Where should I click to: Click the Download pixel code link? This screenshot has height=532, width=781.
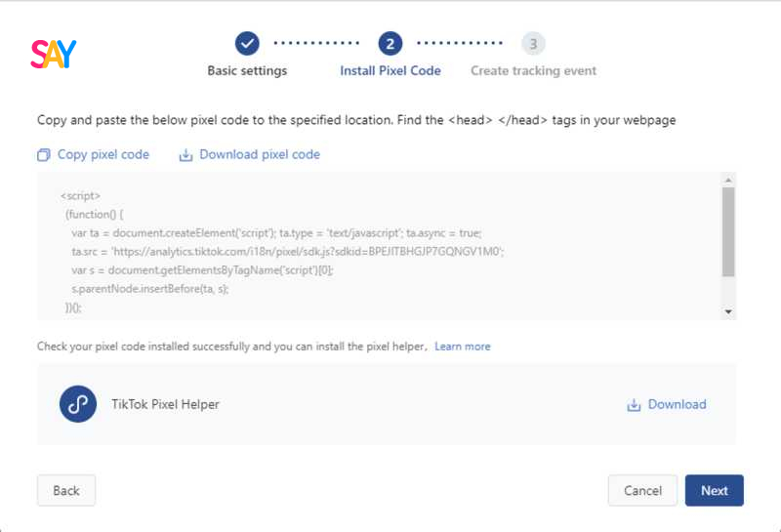tap(260, 155)
